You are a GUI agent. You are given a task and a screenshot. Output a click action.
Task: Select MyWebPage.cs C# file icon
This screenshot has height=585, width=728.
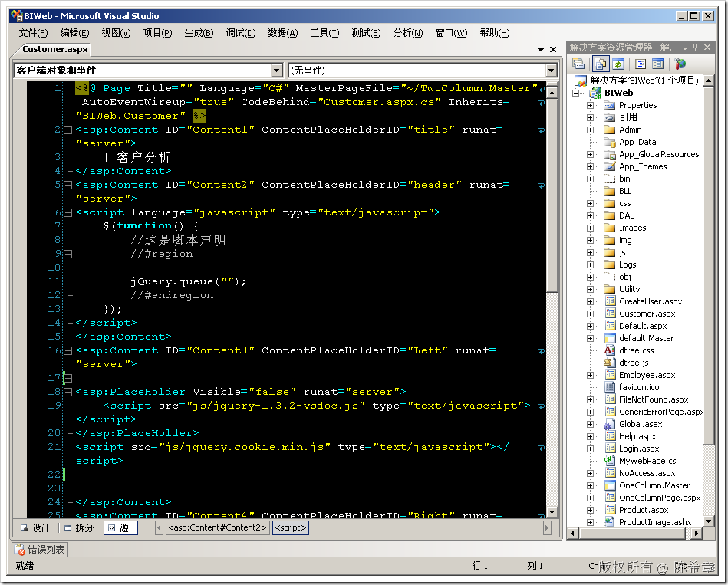pyautogui.click(x=610, y=461)
